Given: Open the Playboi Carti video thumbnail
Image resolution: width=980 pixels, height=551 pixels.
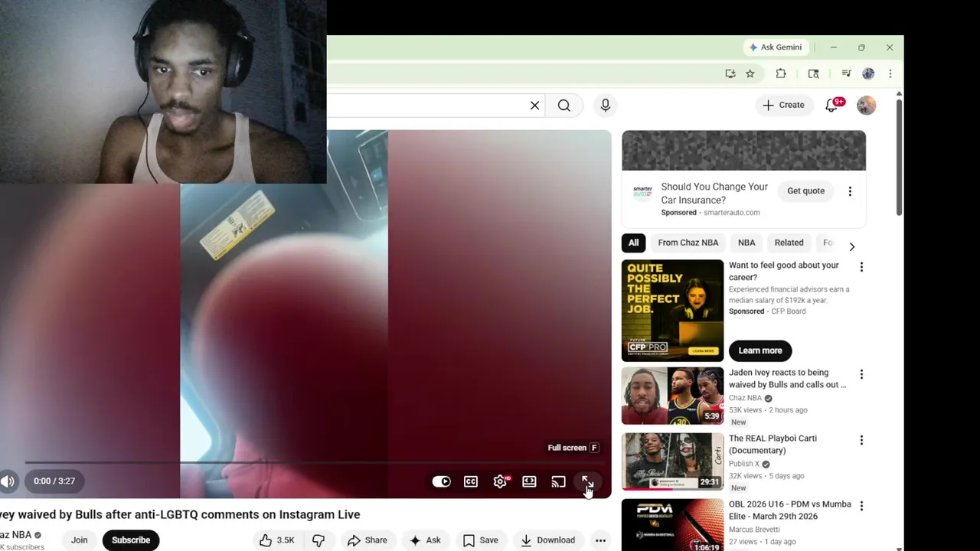Looking at the screenshot, I should (672, 461).
